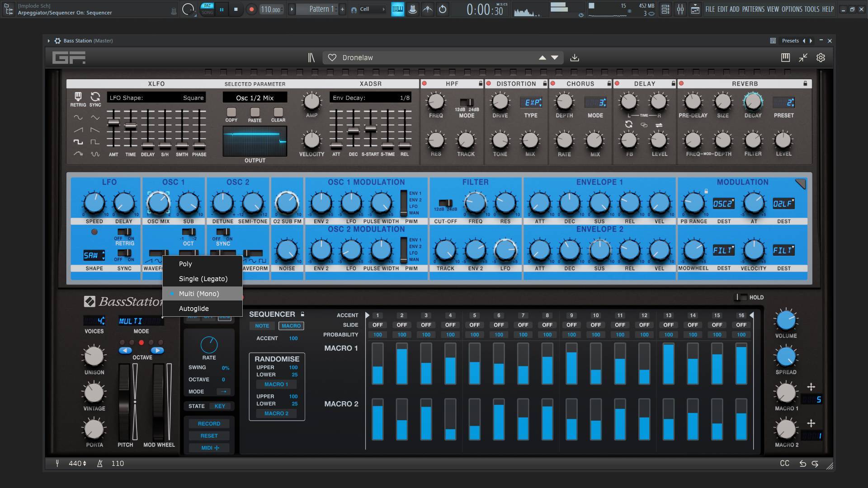The image size is (868, 488).
Task: Click the MIDI export button
Action: pos(209,448)
